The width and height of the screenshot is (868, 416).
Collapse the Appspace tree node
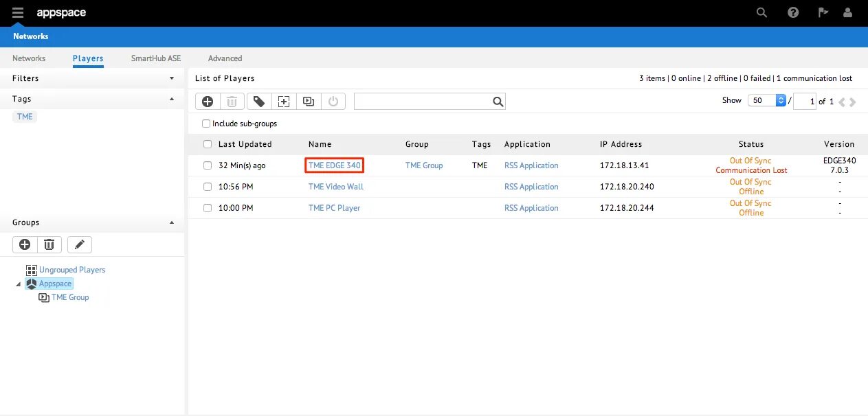(18, 284)
